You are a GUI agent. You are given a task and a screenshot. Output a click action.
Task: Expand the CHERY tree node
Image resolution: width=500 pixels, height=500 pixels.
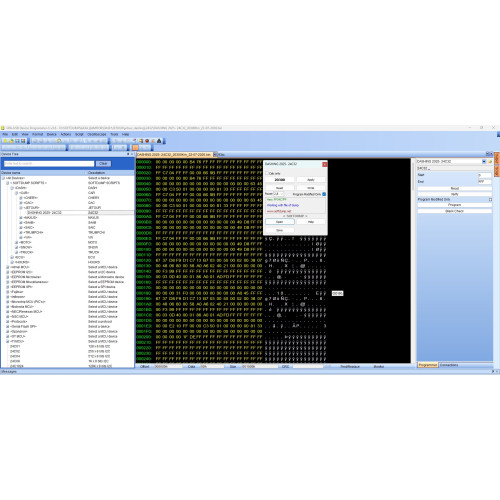pyautogui.click(x=21, y=198)
